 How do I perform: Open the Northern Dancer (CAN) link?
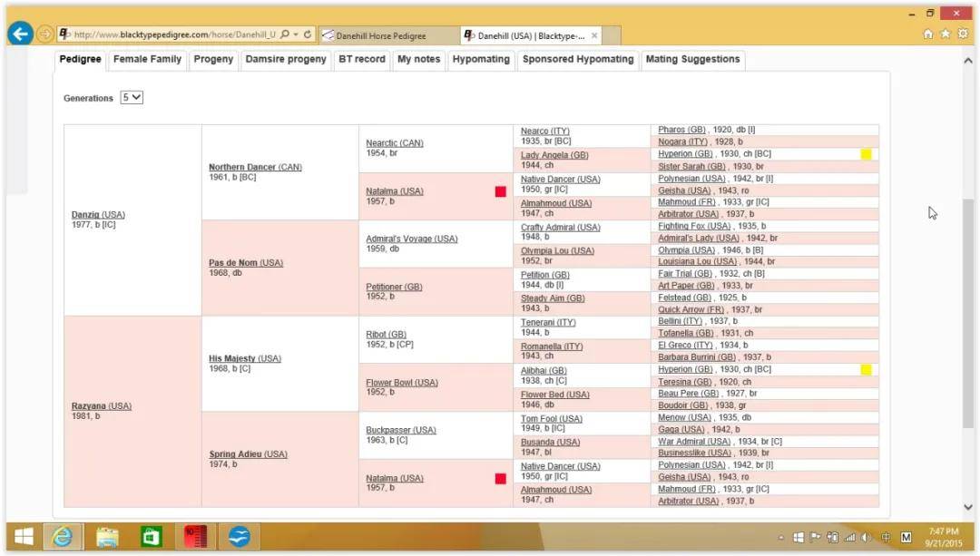[x=255, y=168]
